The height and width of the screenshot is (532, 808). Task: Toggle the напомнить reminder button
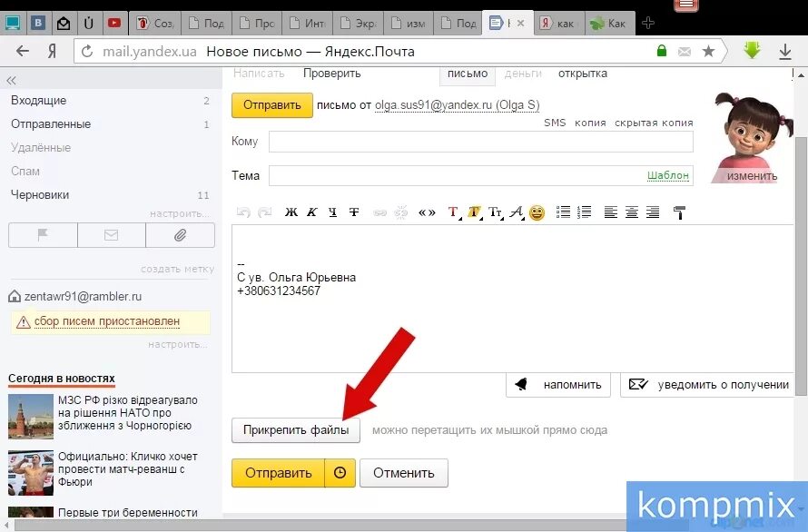point(558,385)
